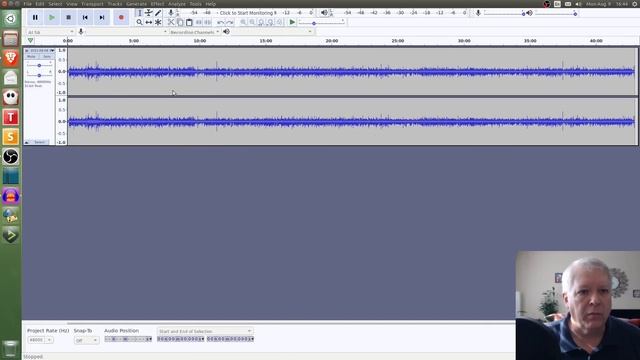Collapse the track with bottom-left arrow

27,142
